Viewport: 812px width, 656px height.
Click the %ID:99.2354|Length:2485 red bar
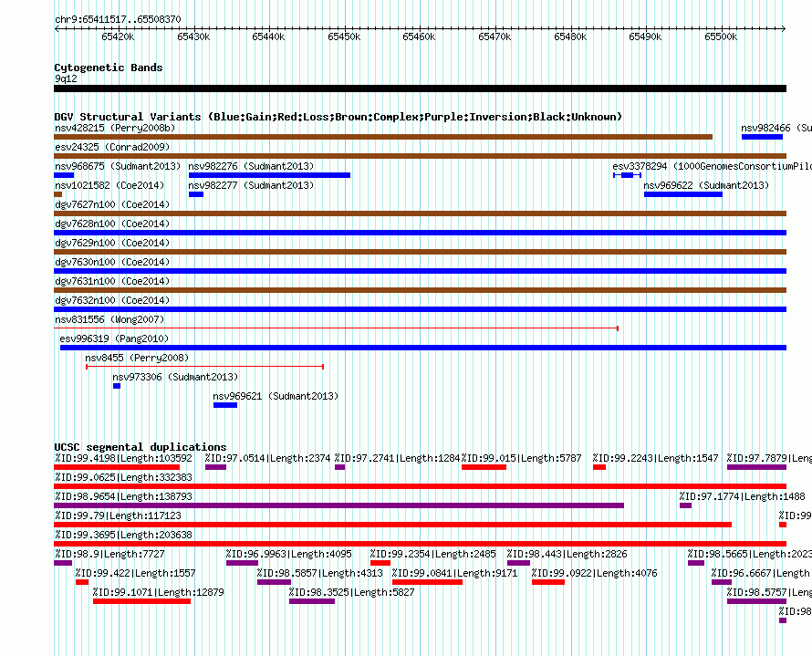[380, 563]
